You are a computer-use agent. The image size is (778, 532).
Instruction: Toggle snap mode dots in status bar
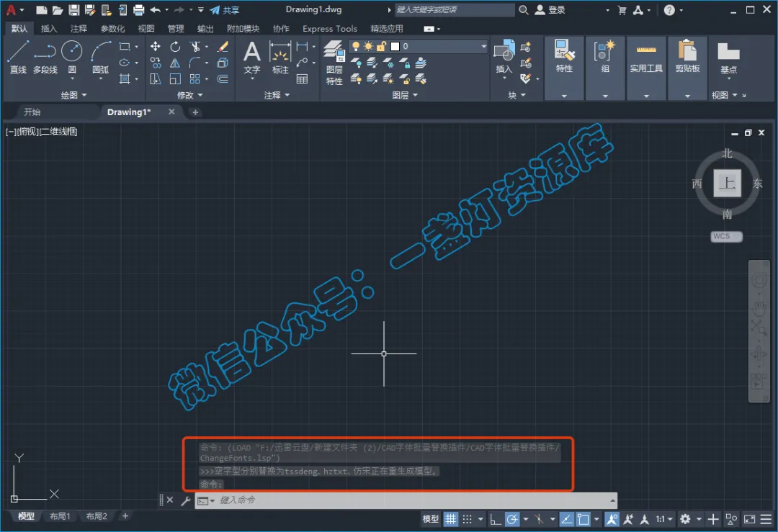tap(468, 519)
